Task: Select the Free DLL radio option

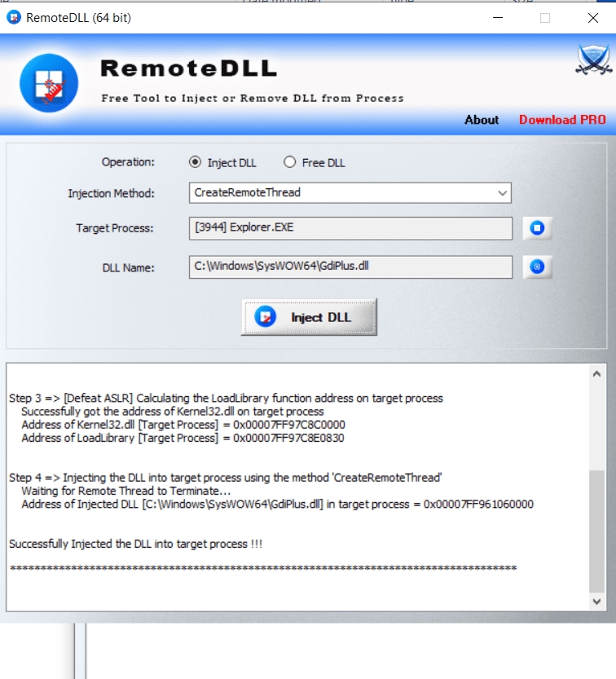Action: pos(289,162)
